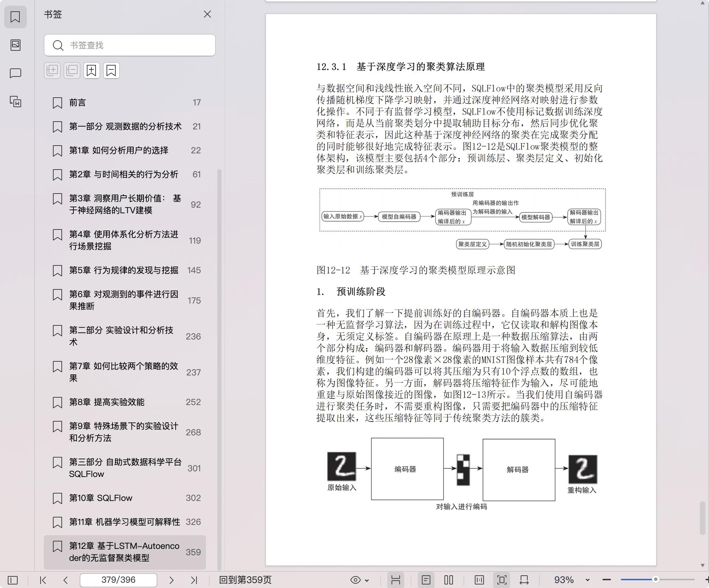Viewport: 709px width, 588px height.
Task: Open the 93% zoom level dropdown
Action: [588, 580]
